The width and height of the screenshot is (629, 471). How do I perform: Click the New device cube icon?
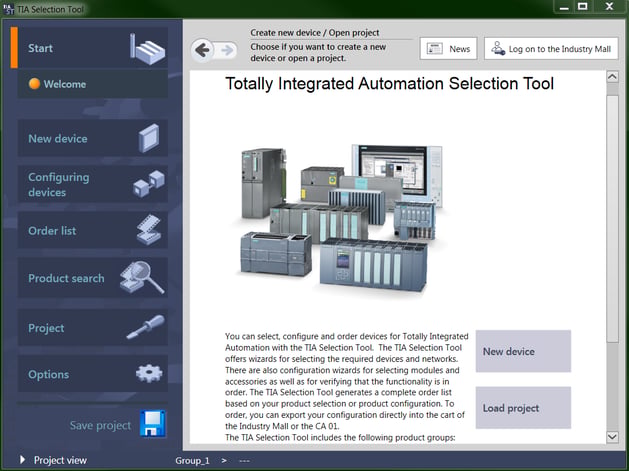pos(149,138)
